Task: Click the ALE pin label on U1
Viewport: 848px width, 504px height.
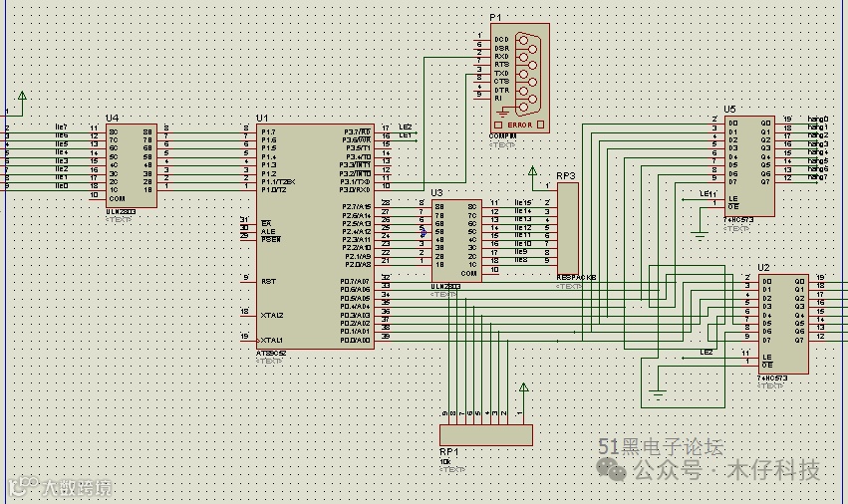Action: 268,231
